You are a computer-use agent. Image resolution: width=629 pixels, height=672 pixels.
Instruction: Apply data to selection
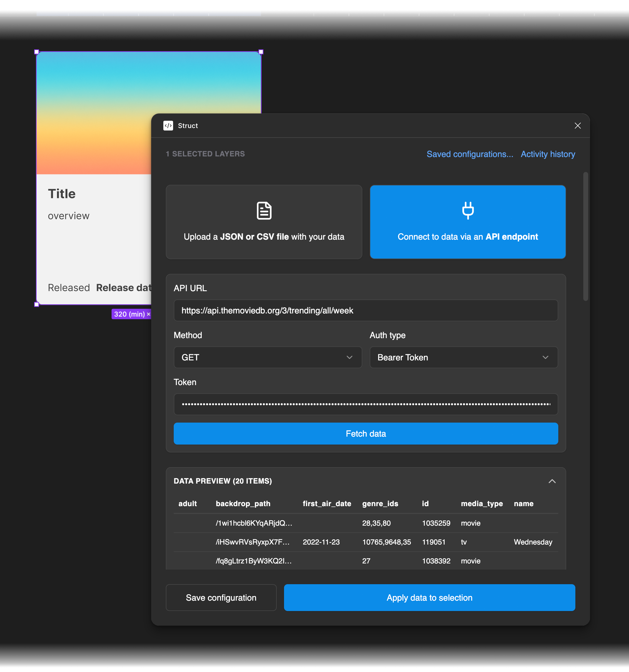point(429,597)
